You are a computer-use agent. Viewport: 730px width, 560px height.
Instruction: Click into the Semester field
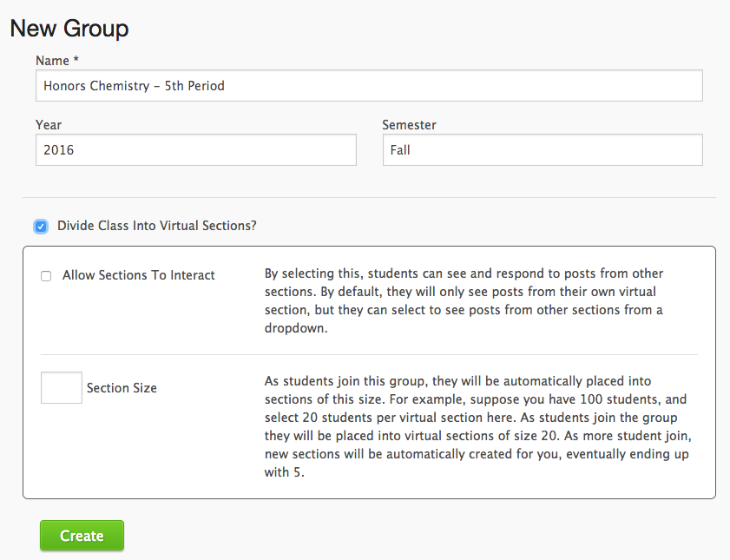click(542, 149)
